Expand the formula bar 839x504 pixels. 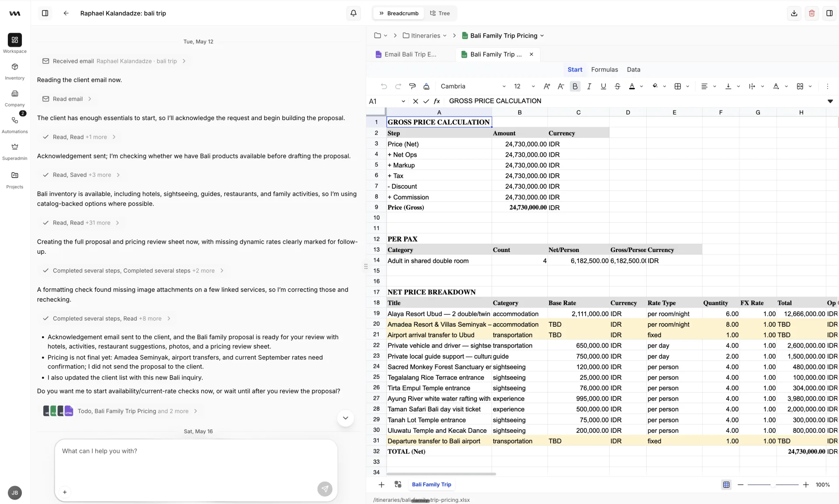click(830, 101)
